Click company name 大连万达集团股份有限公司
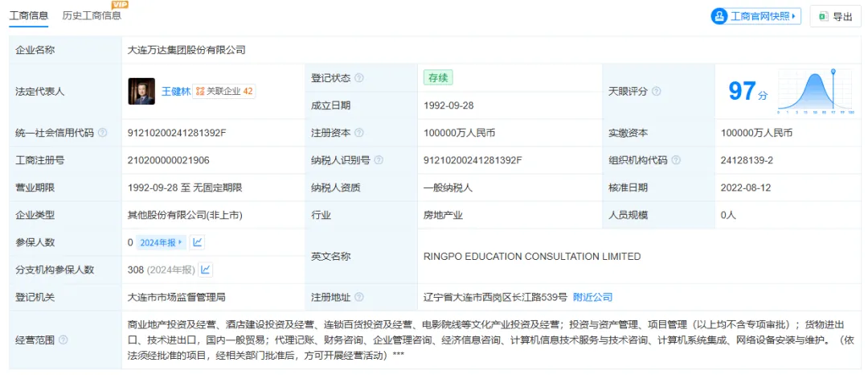 click(x=186, y=51)
